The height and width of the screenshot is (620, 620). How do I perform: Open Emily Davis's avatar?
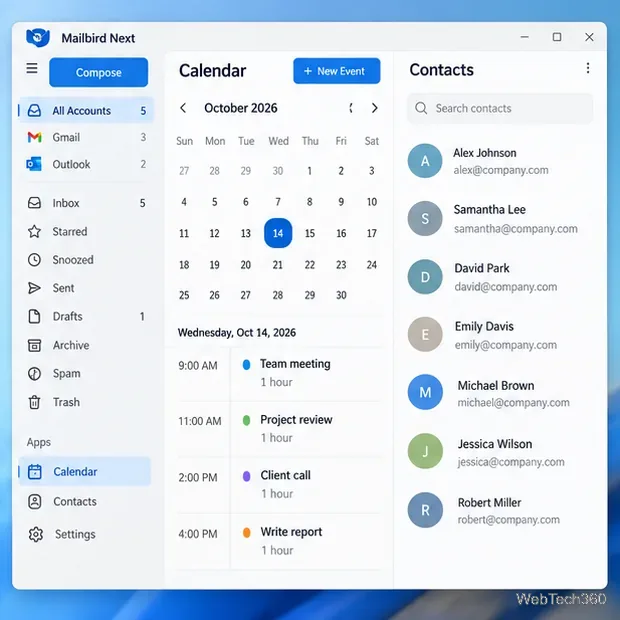(425, 334)
